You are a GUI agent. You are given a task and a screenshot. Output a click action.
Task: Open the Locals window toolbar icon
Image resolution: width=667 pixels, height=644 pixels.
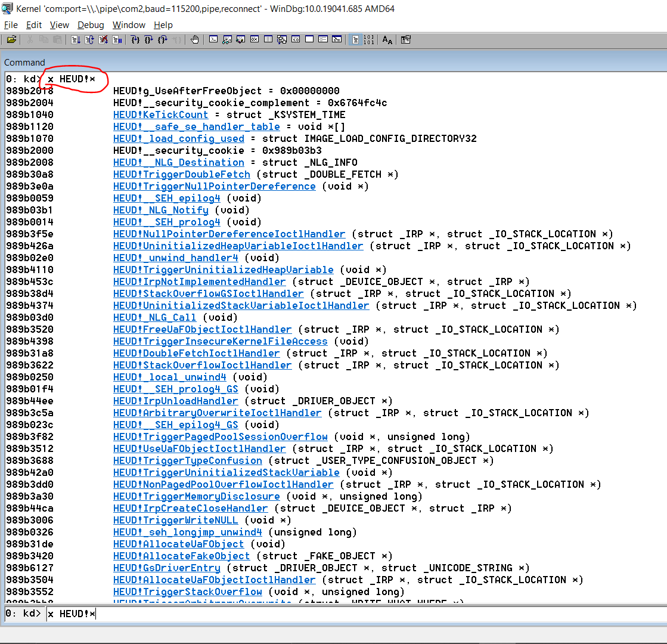point(241,40)
